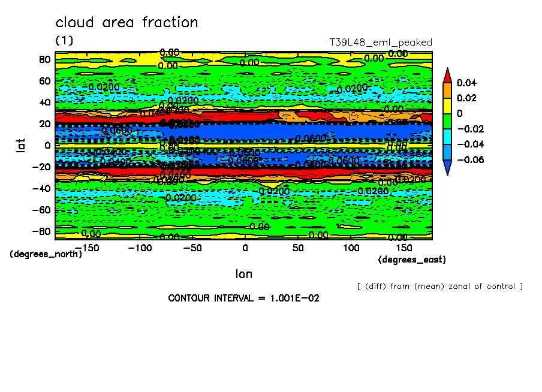
Task: Click the dark blue lower colorbar arrow
Action: [x=447, y=168]
